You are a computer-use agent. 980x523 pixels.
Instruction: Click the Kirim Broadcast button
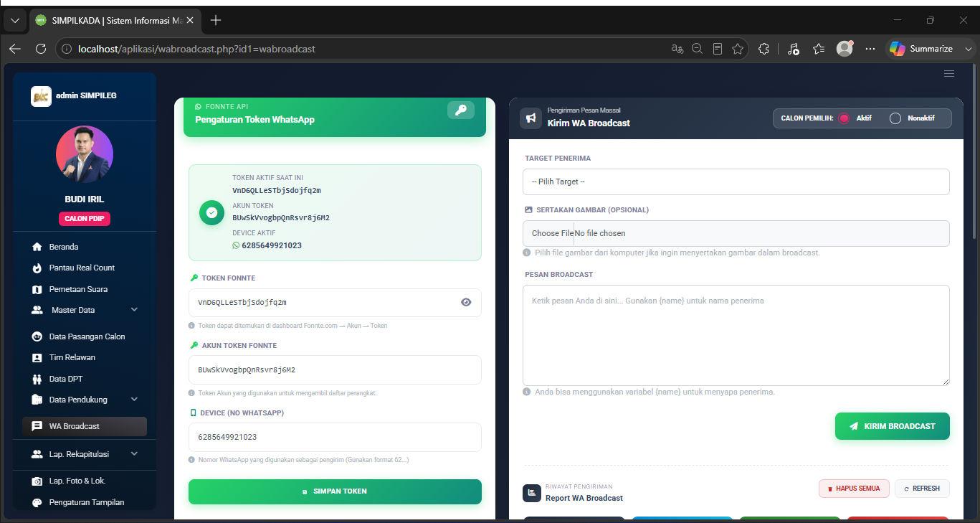pos(892,426)
